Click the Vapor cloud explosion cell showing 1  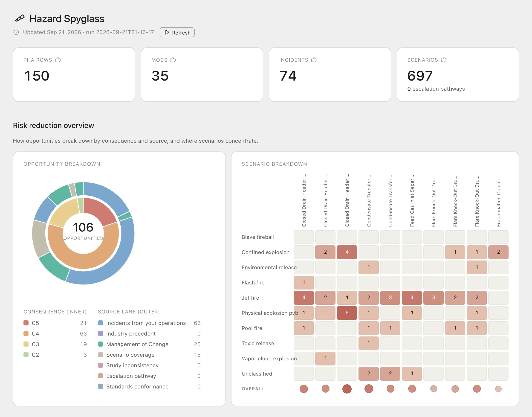(x=325, y=358)
